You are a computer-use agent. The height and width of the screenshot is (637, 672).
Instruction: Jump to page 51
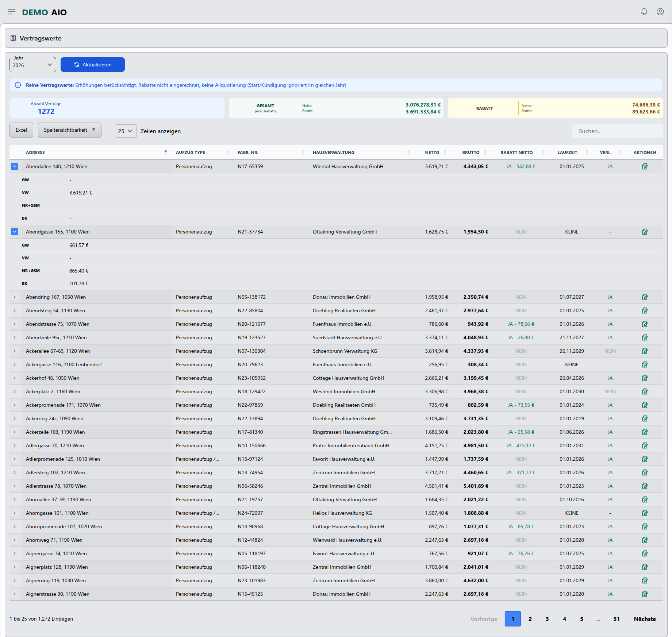(617, 619)
